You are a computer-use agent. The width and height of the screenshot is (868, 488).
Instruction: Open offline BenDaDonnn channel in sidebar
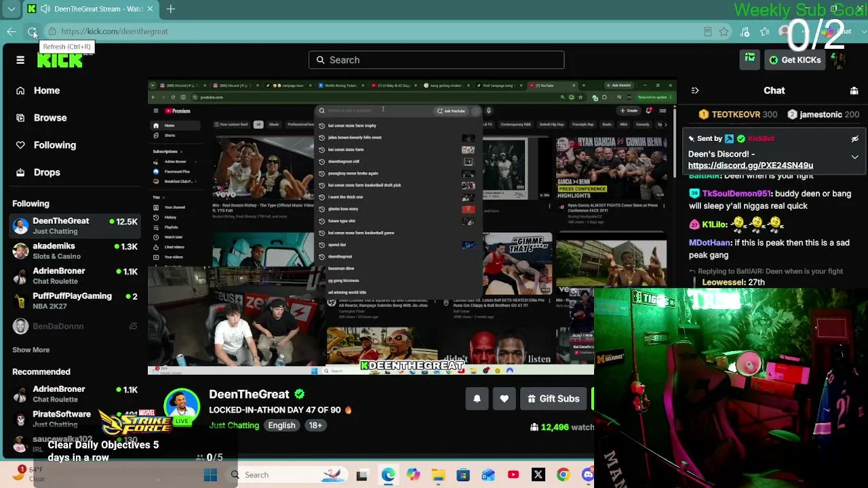point(75,326)
